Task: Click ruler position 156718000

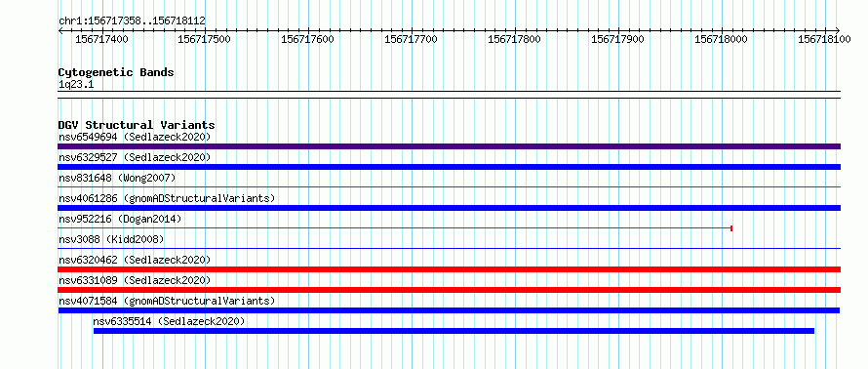Action: 722,39
